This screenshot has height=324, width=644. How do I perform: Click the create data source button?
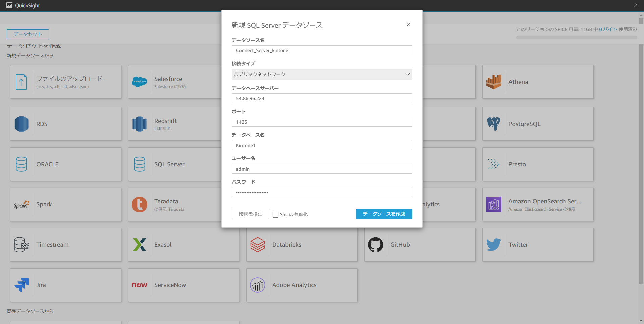[x=384, y=214]
